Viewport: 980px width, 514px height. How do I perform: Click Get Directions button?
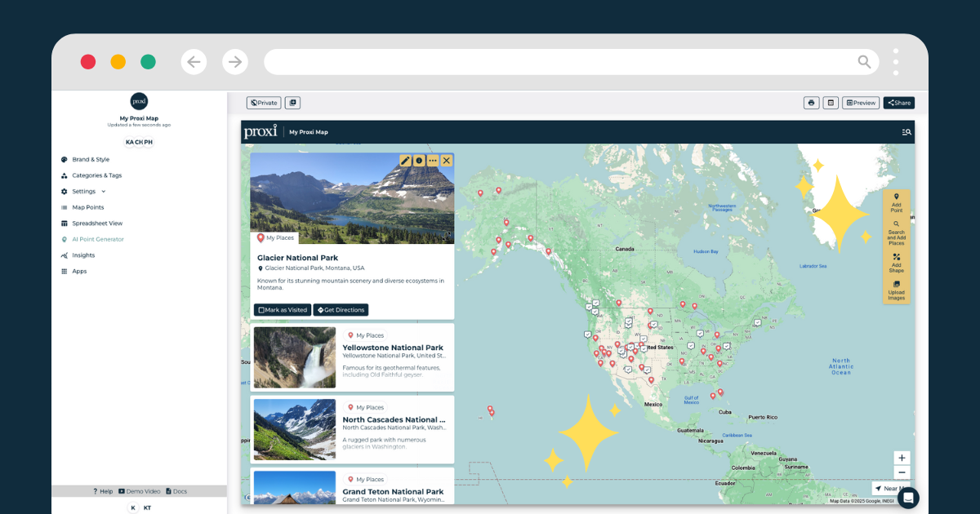[341, 310]
